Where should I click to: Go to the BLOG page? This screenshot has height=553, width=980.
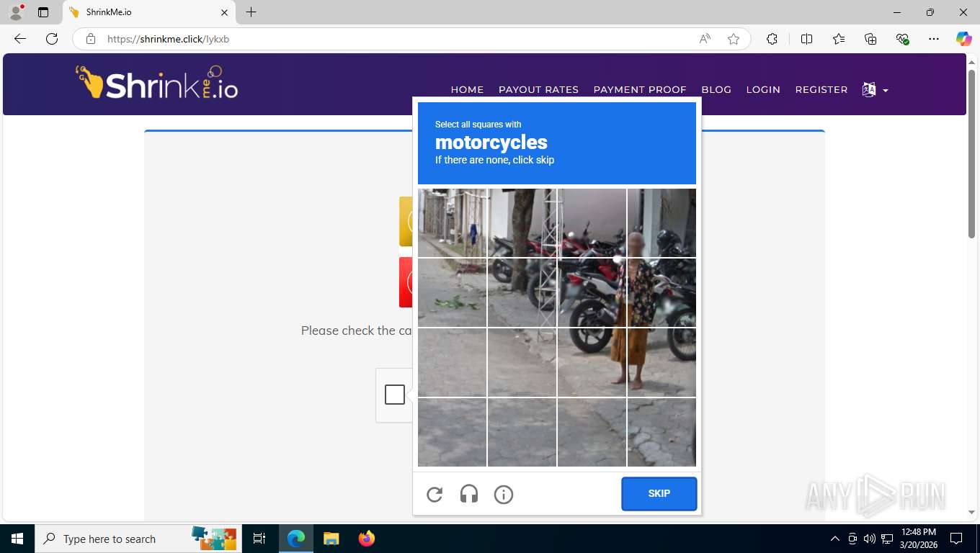point(716,89)
